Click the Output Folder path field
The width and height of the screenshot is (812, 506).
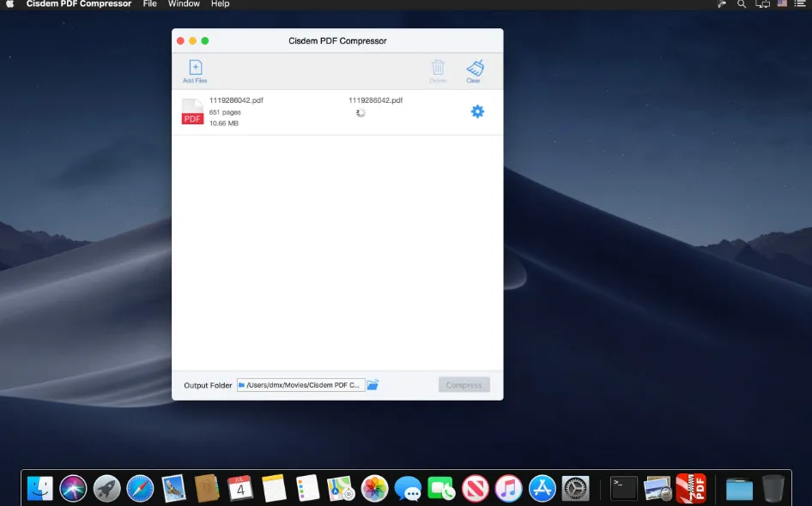click(x=301, y=385)
